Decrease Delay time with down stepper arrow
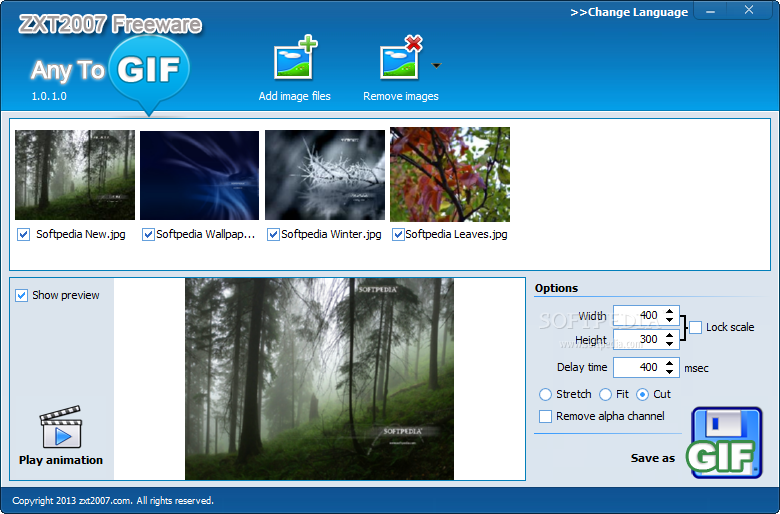Screen dimensions: 780x514 (670, 372)
